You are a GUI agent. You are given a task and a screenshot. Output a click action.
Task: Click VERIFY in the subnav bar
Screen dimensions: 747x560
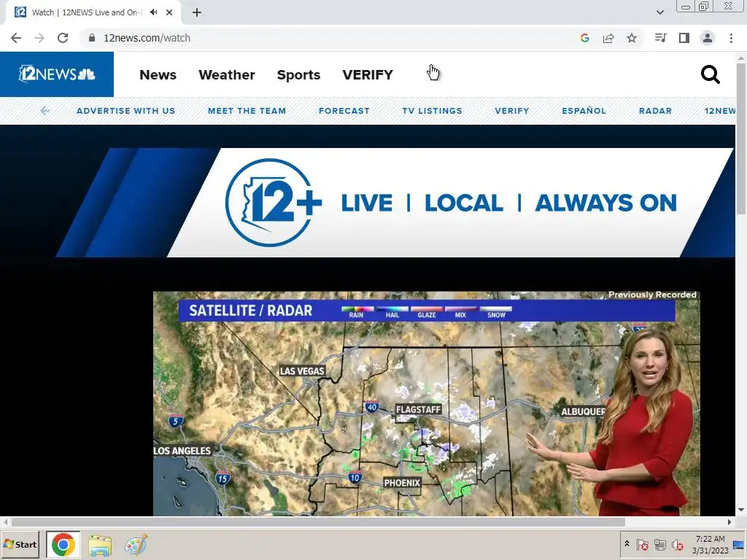[511, 111]
